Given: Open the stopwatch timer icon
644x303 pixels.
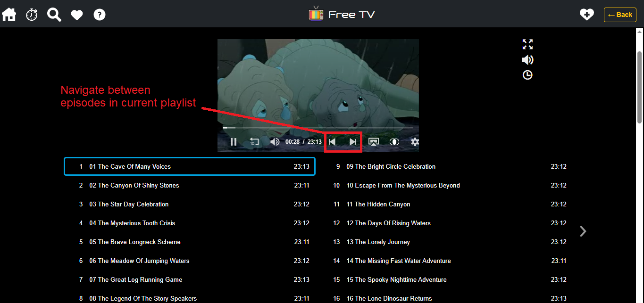Looking at the screenshot, I should click(x=32, y=15).
